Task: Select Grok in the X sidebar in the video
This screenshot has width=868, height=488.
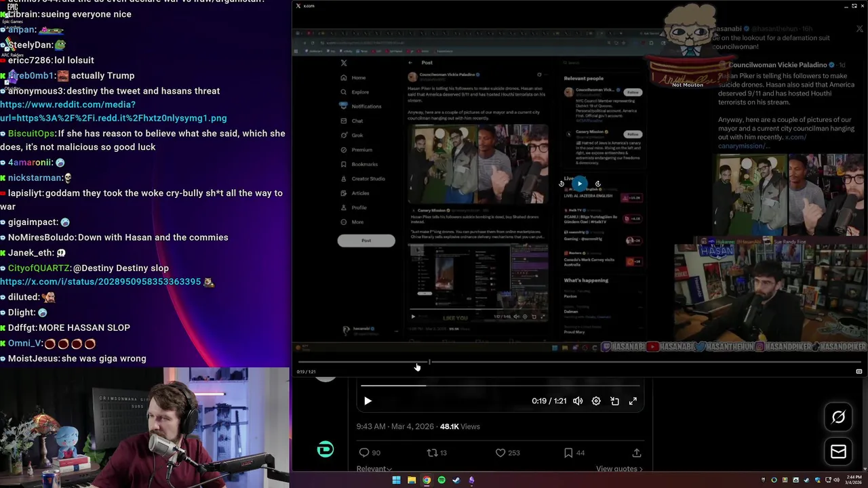Action: pyautogui.click(x=353, y=135)
